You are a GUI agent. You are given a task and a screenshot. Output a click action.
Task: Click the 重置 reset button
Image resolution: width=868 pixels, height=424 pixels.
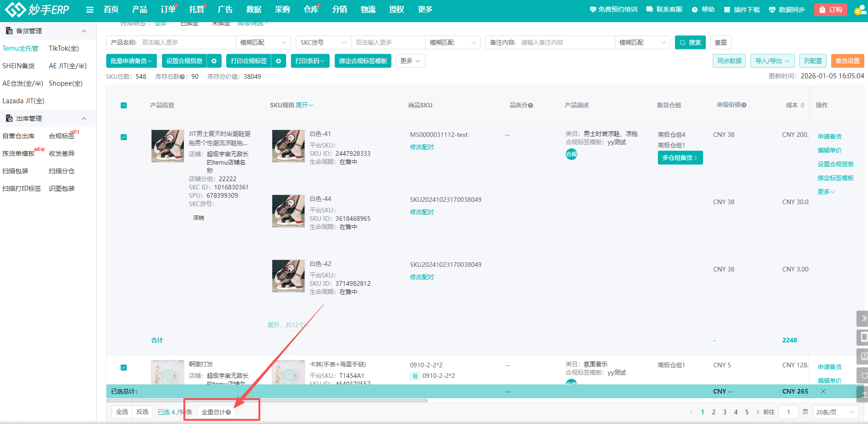(721, 42)
